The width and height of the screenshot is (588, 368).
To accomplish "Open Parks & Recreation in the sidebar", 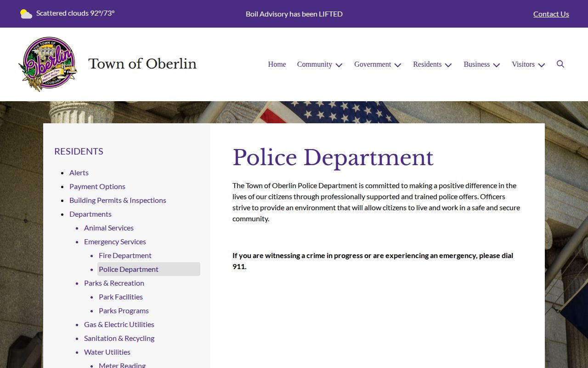I will (114, 283).
